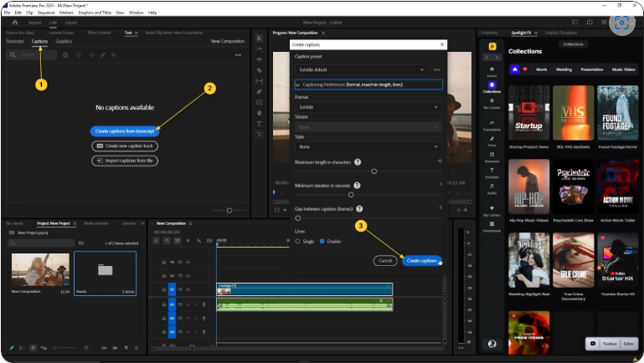Adjust the Maximum length in characters slider
The image size is (644, 363).
tap(374, 171)
